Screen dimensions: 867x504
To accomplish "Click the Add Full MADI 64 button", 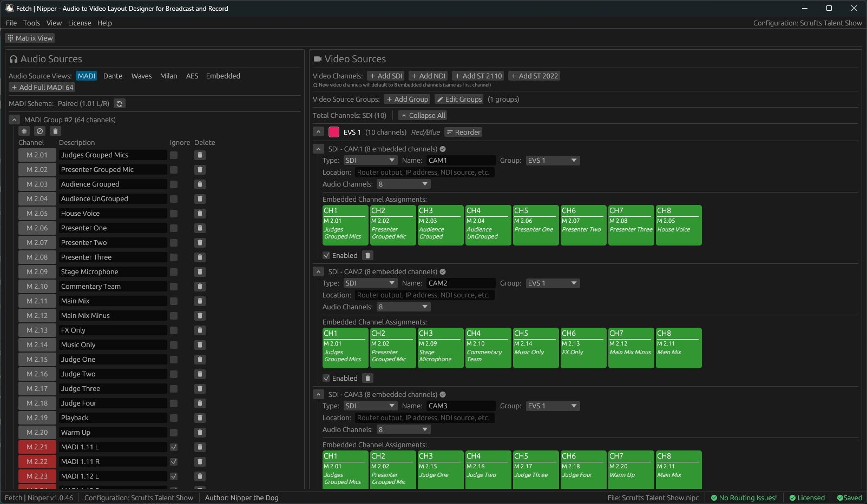I will click(x=42, y=87).
